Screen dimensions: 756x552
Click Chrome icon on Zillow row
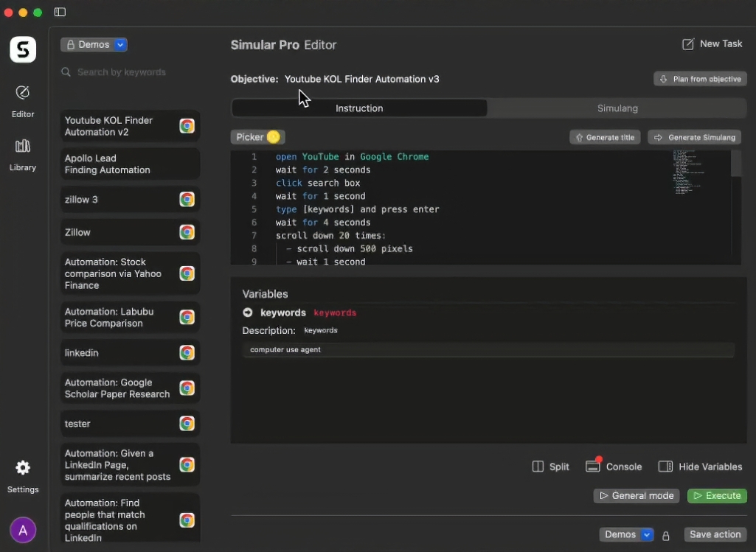tap(187, 232)
